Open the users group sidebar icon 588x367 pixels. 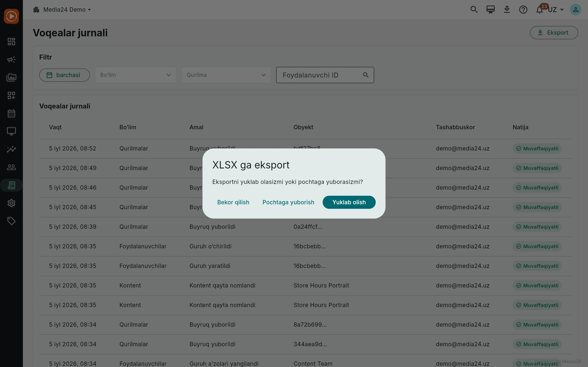click(x=11, y=167)
